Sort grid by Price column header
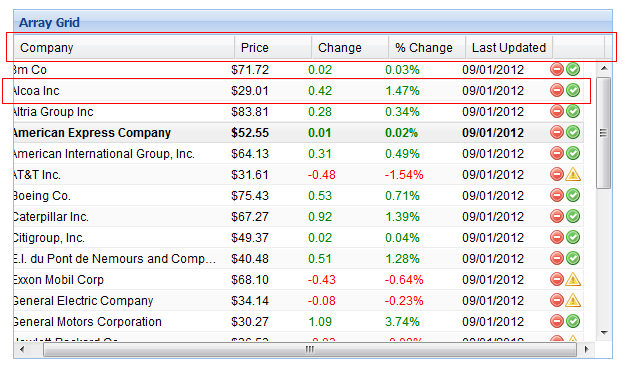628x369 pixels. pyautogui.click(x=273, y=48)
